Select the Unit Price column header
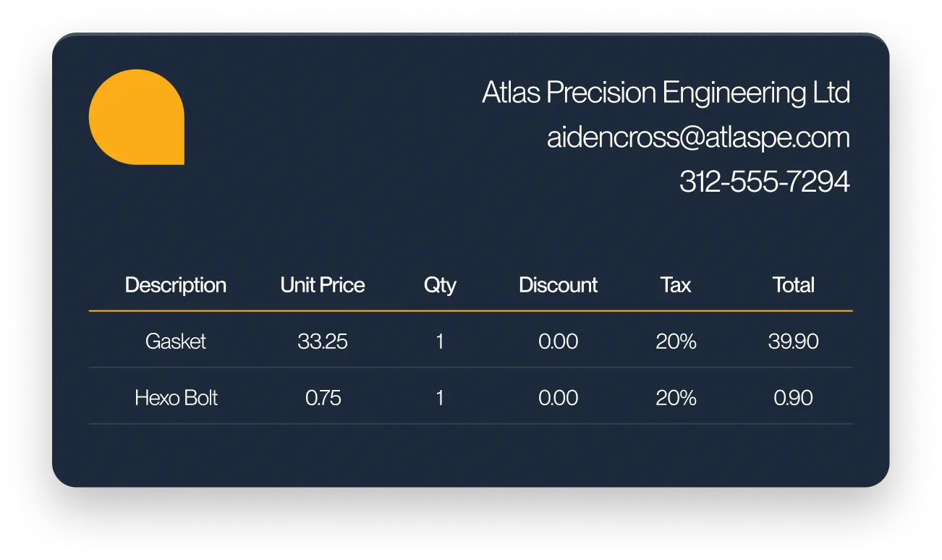 pyautogui.click(x=323, y=285)
